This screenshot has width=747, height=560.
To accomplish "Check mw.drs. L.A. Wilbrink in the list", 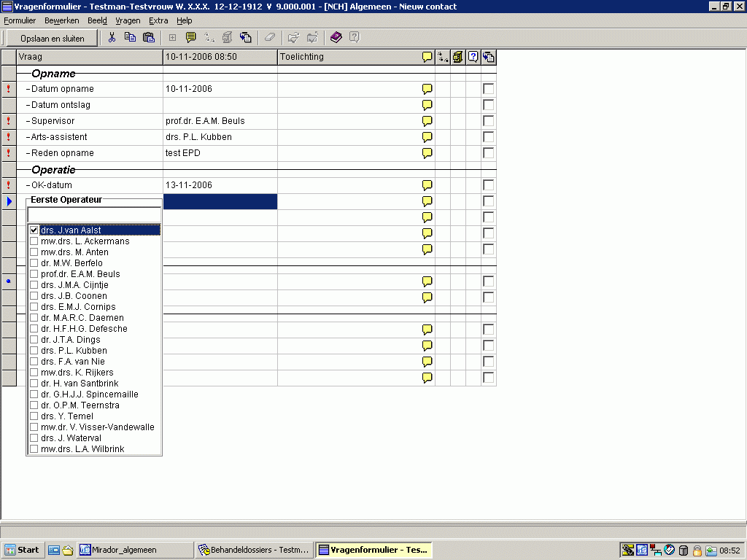I will click(x=34, y=449).
